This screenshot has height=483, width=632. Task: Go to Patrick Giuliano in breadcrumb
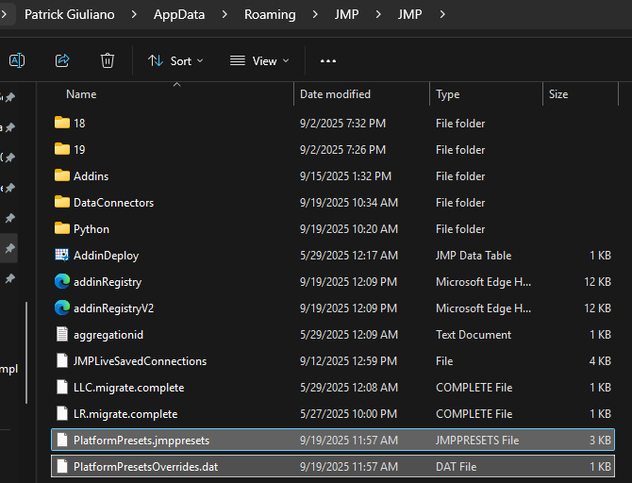[69, 15]
